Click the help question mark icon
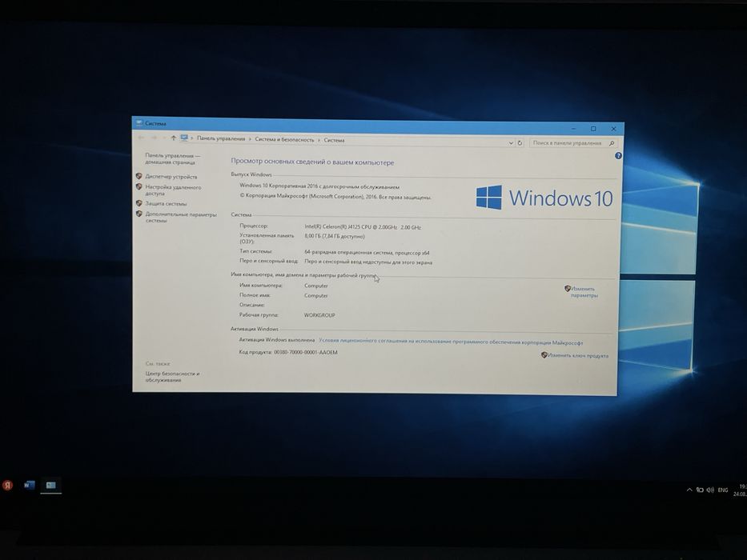Viewport: 747px width, 560px height. pos(618,156)
